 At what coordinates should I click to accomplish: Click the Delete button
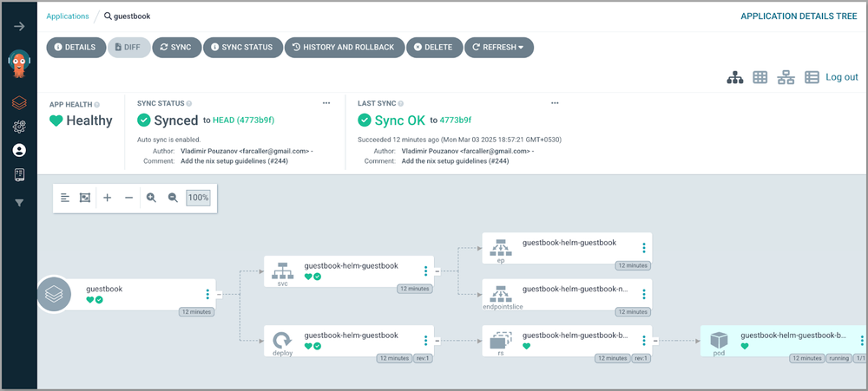coord(435,48)
